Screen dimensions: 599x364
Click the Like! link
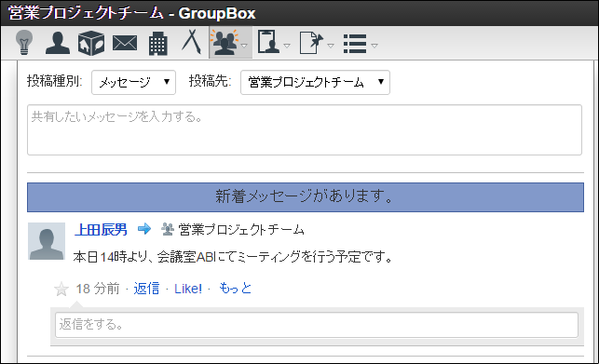click(x=188, y=289)
